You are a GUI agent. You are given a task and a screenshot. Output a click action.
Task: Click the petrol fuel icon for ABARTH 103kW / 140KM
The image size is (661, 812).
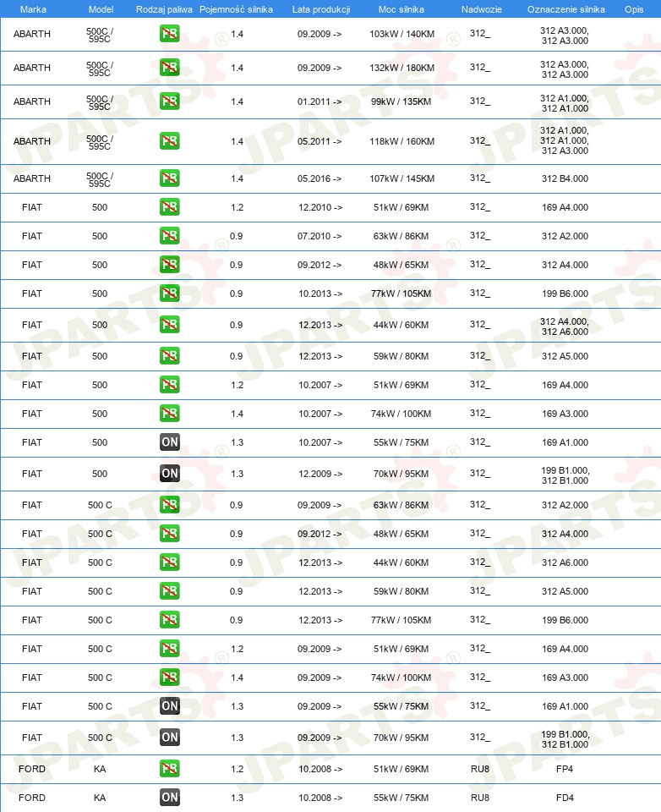click(170, 34)
